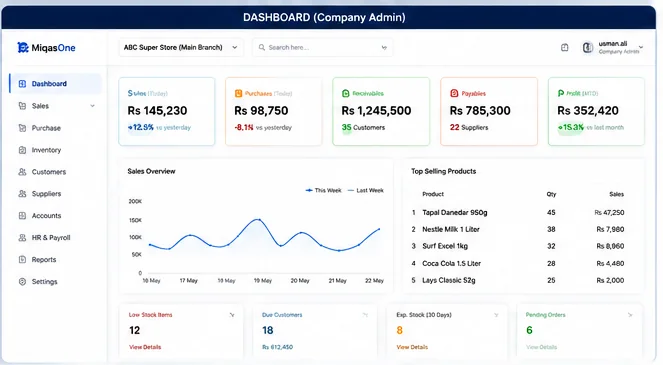
Task: Click the Accounts sidebar icon
Action: [22, 216]
